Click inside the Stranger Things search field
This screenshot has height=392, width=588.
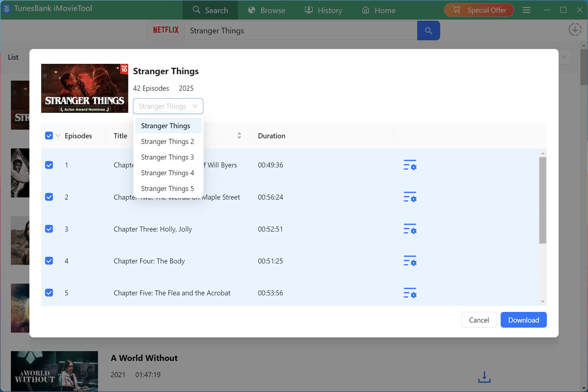(x=300, y=31)
